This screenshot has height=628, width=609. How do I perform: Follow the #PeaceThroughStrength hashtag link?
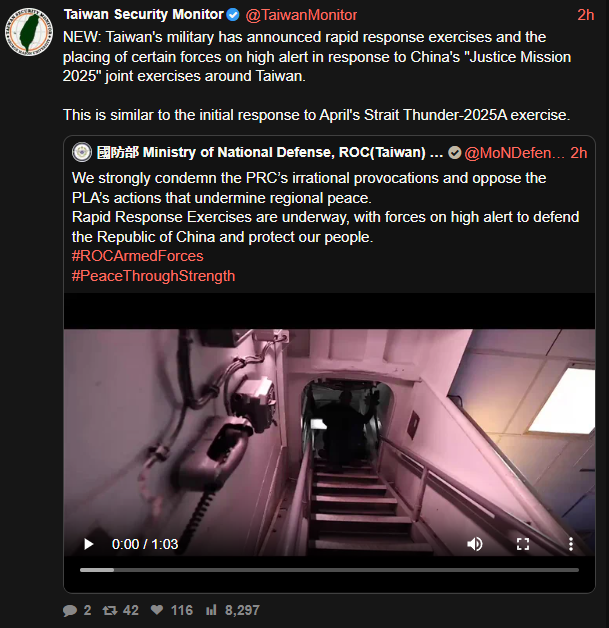[x=153, y=276]
